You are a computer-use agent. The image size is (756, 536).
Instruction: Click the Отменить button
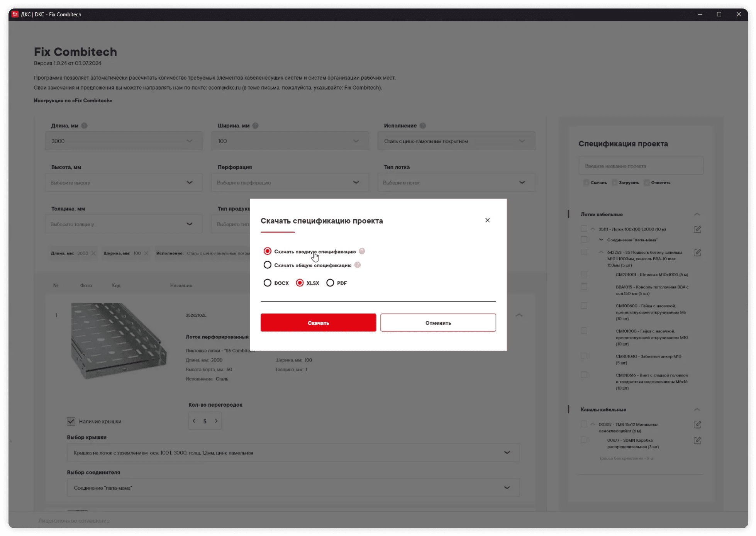click(438, 322)
